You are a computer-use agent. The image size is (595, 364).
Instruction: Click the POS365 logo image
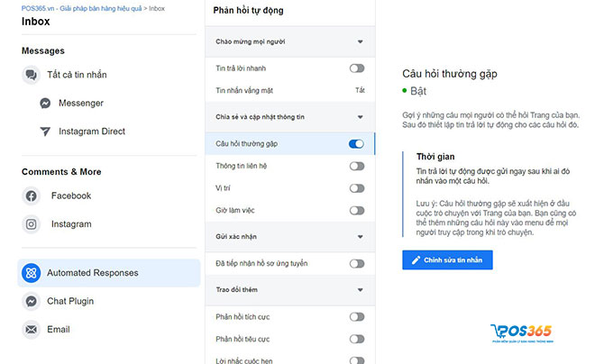pos(522,333)
